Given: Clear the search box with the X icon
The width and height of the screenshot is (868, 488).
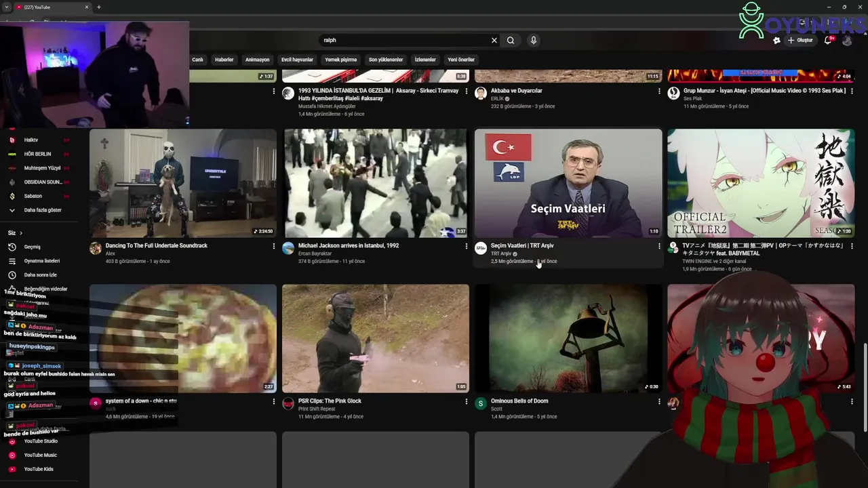Looking at the screenshot, I should coord(494,40).
